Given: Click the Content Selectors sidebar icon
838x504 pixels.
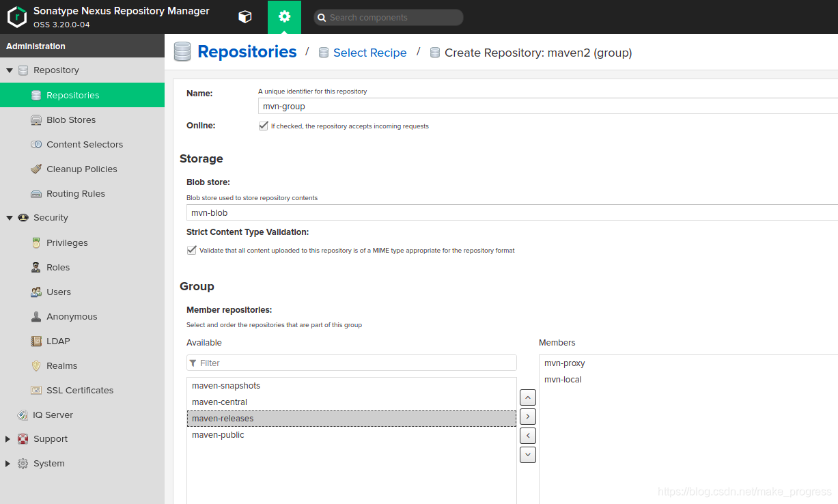Looking at the screenshot, I should [36, 144].
